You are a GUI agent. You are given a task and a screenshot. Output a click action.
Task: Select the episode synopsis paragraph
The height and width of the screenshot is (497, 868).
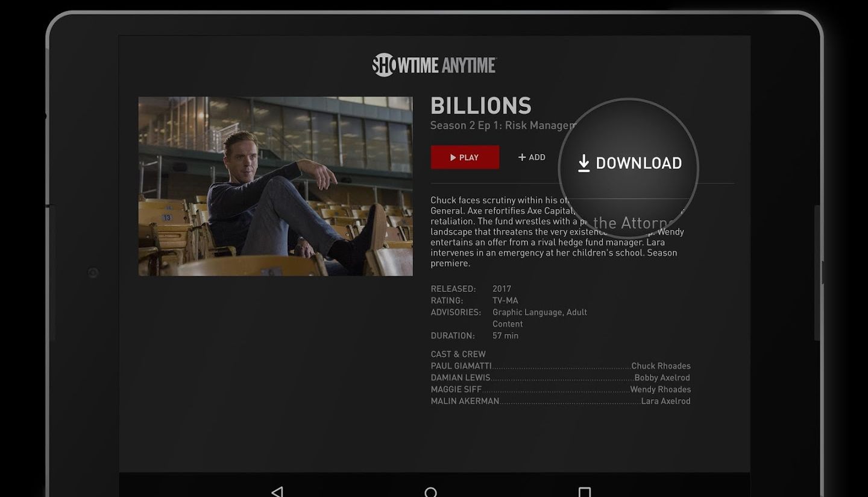coord(558,232)
